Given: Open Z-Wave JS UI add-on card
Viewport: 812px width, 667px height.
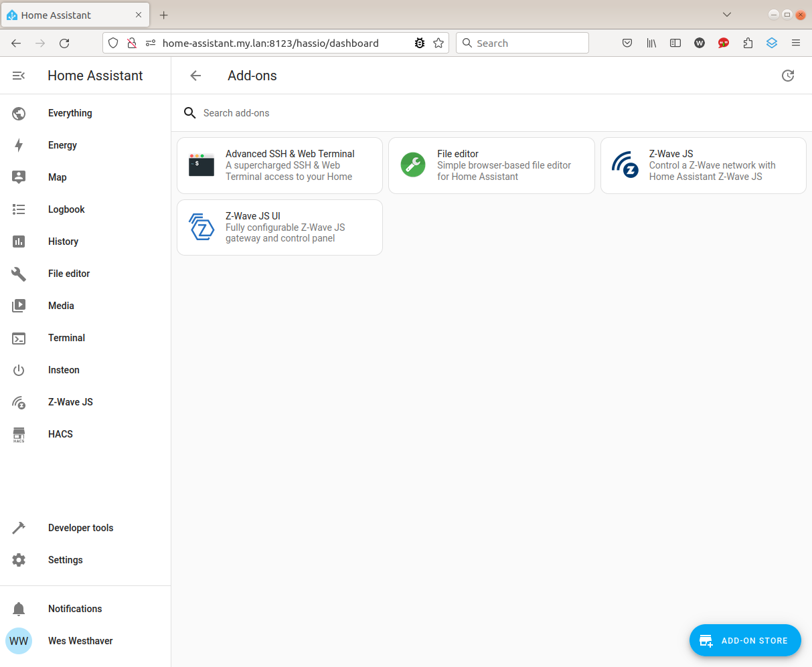Looking at the screenshot, I should coord(280,227).
